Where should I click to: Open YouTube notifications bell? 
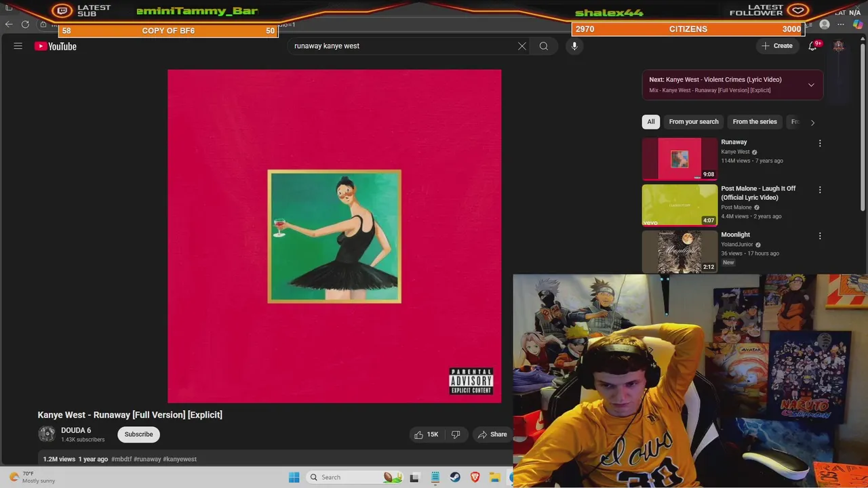coord(812,46)
